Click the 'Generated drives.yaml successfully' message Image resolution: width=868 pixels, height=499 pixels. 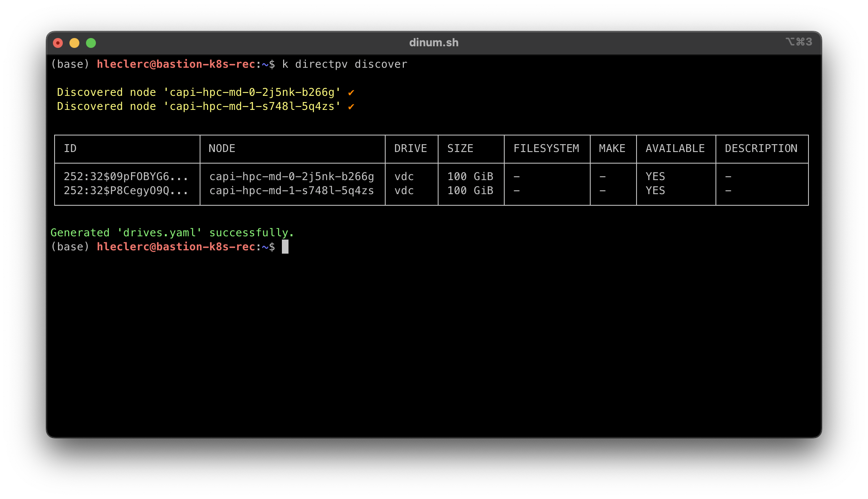tap(172, 233)
